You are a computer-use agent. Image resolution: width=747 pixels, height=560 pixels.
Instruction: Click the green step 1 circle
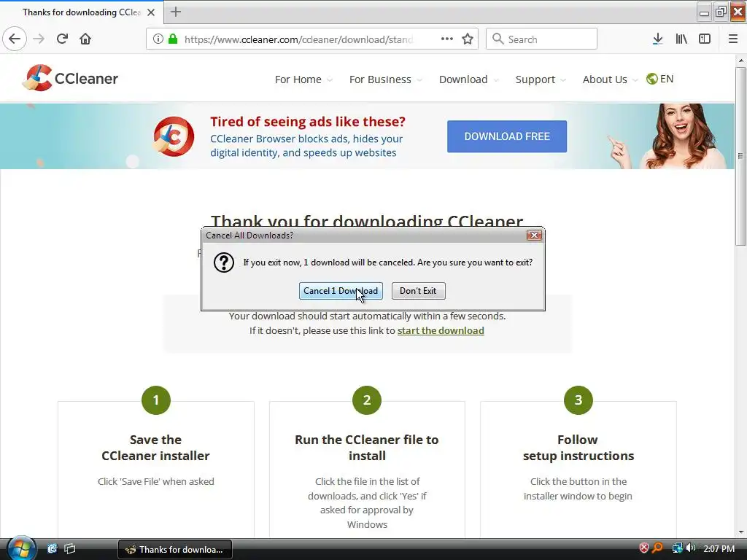click(156, 400)
